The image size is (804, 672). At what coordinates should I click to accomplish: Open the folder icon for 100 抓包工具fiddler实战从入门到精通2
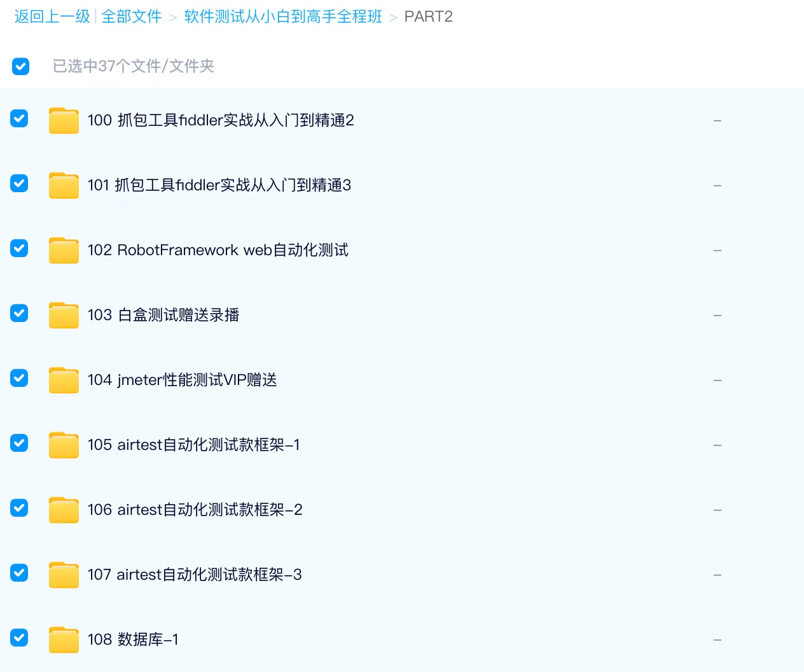coord(64,120)
